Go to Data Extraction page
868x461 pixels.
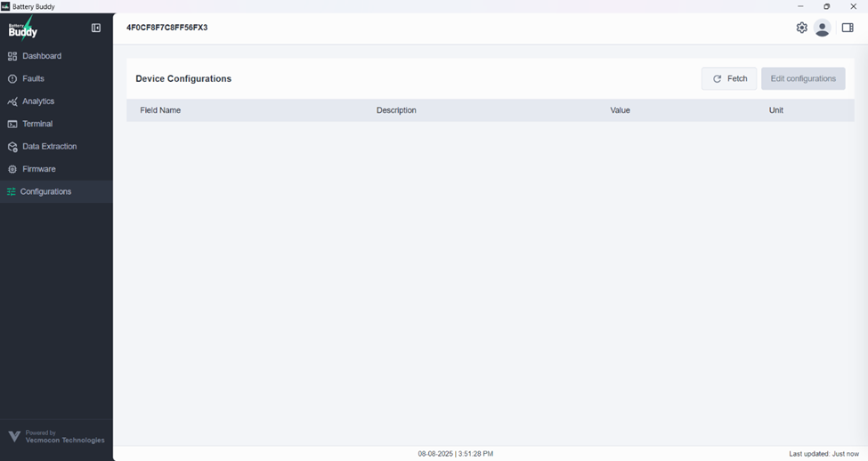pos(50,147)
